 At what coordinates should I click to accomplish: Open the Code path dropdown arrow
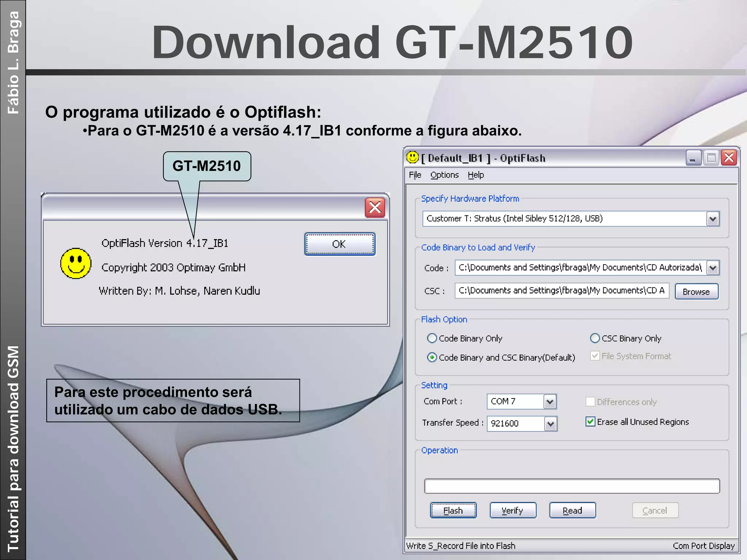click(x=713, y=268)
